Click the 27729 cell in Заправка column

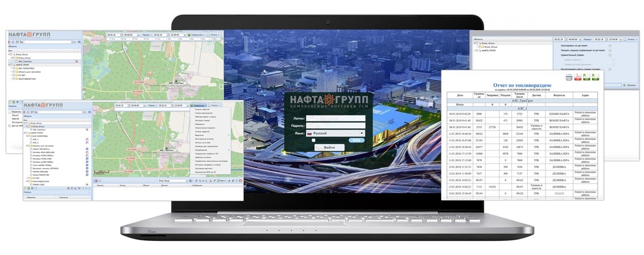click(492, 127)
